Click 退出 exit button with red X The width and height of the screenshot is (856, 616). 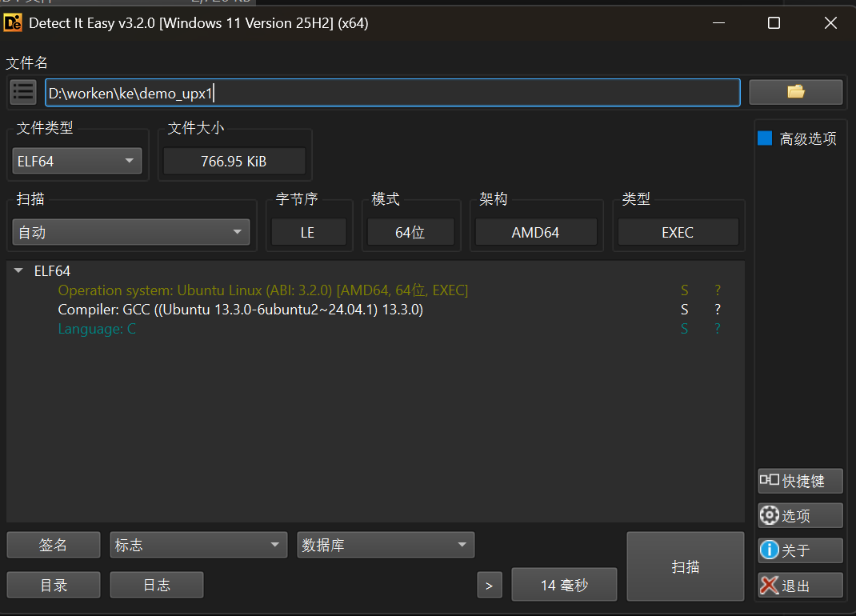point(800,586)
